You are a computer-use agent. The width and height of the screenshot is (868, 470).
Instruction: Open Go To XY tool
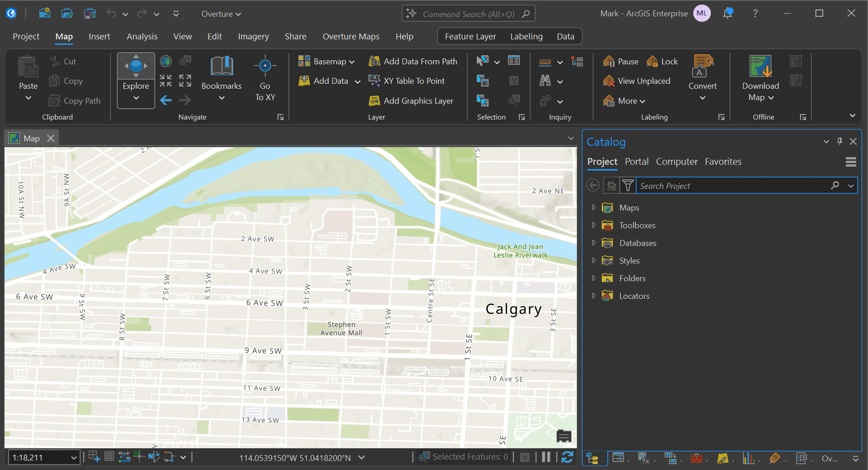265,78
